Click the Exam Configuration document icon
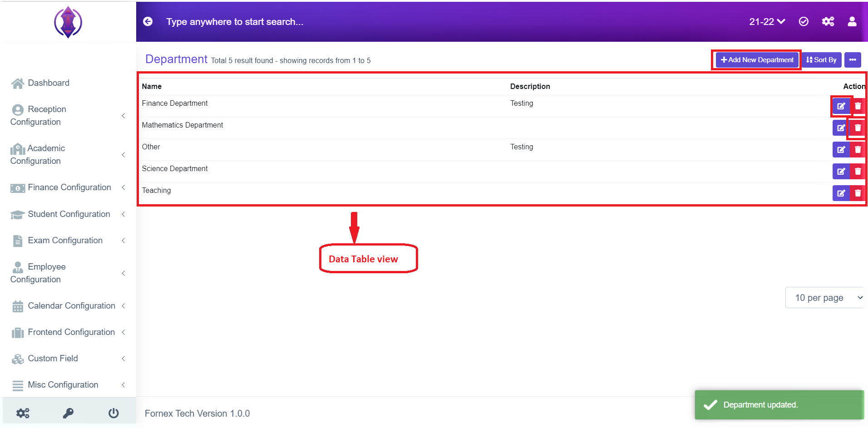Screen dimensions: 868x428 pos(18,241)
